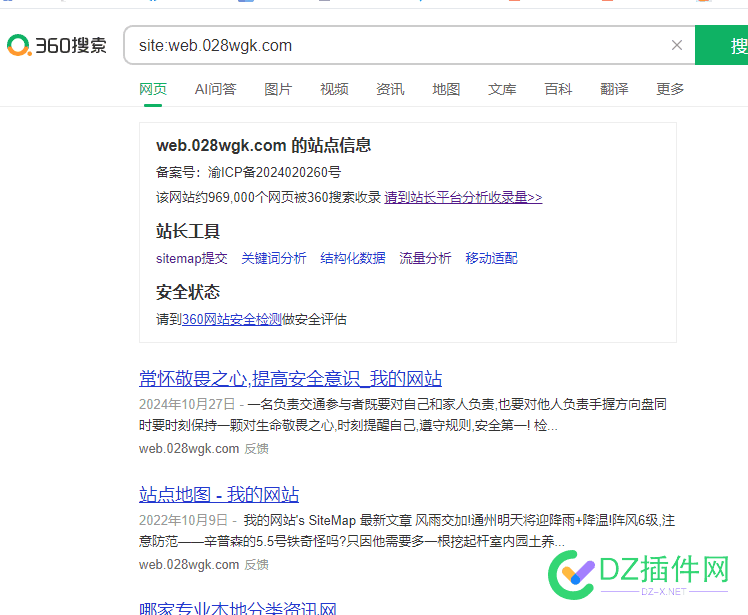Open result 哪家专业本地分类资讯网
This screenshot has height=615, width=748.
[238, 608]
